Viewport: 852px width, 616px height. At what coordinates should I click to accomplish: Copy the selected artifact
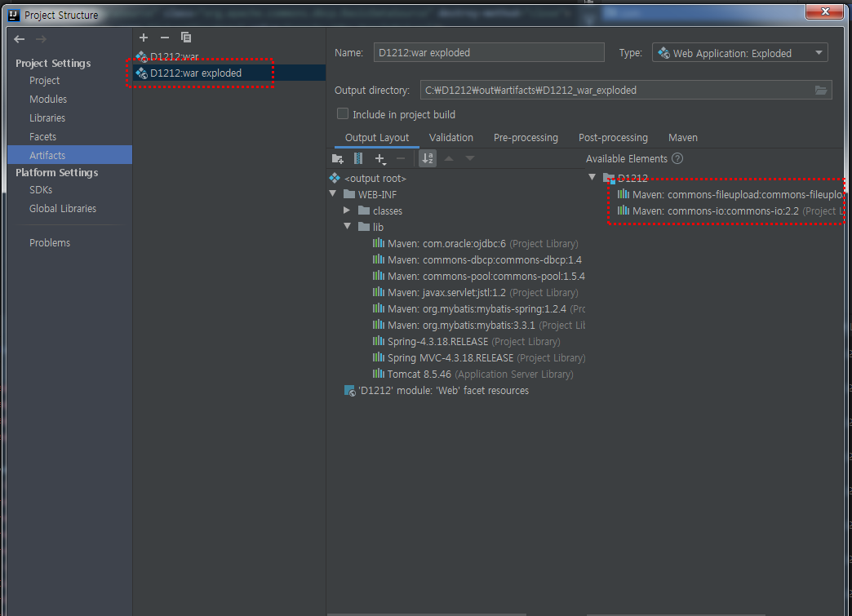coord(186,38)
